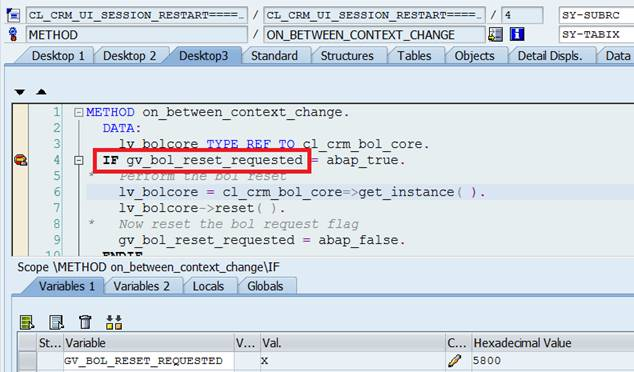Open the Objects tab
This screenshot has width=634, height=372.
[474, 56]
